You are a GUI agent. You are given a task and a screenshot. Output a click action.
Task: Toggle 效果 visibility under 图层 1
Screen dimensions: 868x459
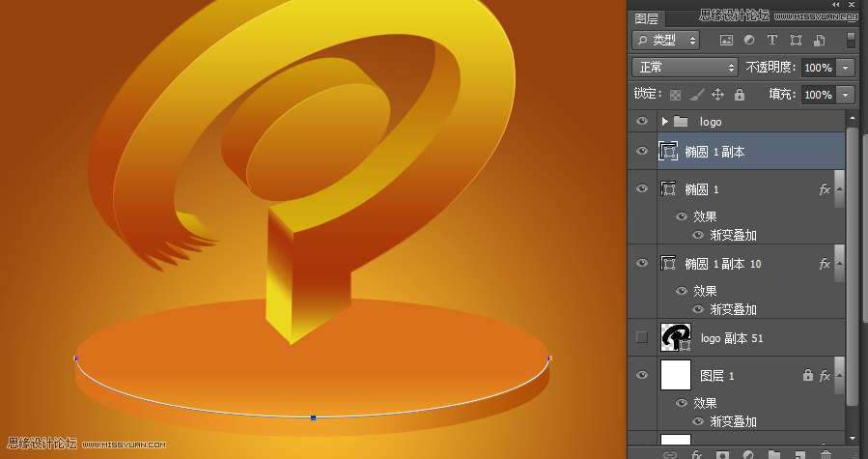[682, 402]
